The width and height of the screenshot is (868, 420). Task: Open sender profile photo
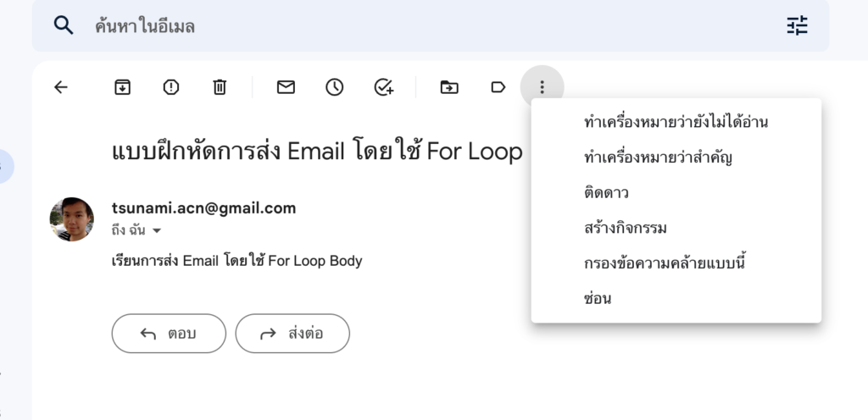(72, 218)
